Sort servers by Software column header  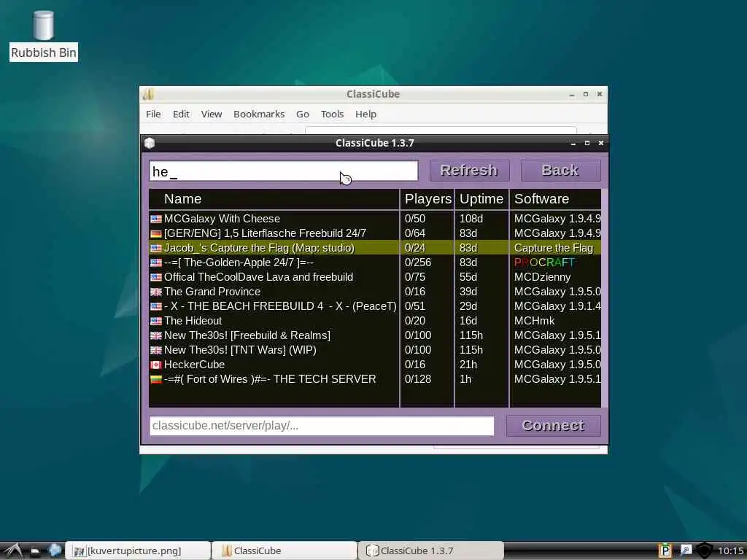555,199
